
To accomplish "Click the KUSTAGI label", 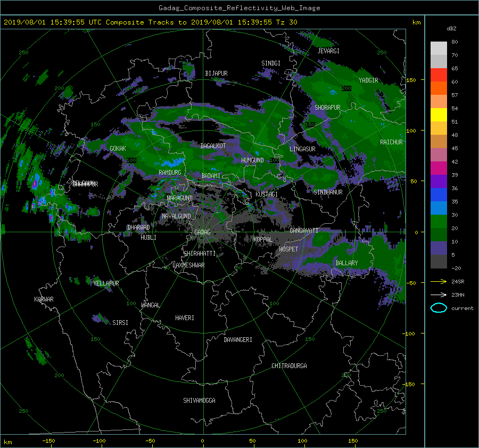I will click(x=267, y=194).
